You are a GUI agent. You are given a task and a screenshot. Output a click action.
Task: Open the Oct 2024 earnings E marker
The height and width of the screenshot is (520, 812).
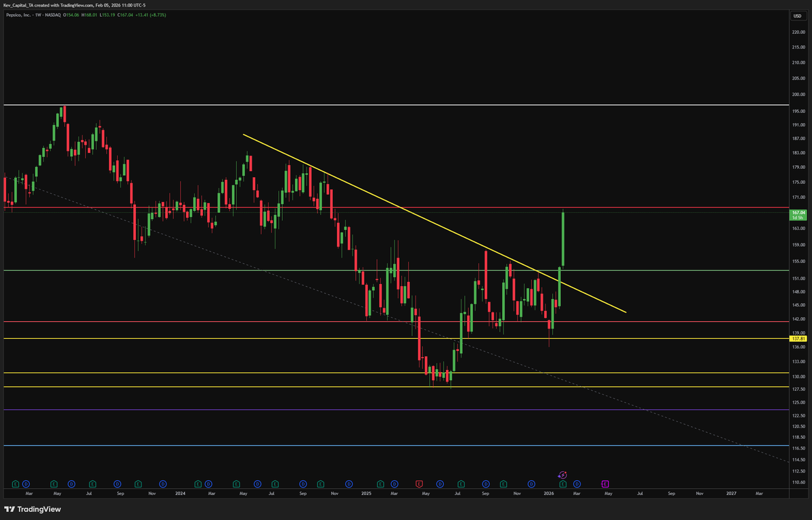click(320, 483)
